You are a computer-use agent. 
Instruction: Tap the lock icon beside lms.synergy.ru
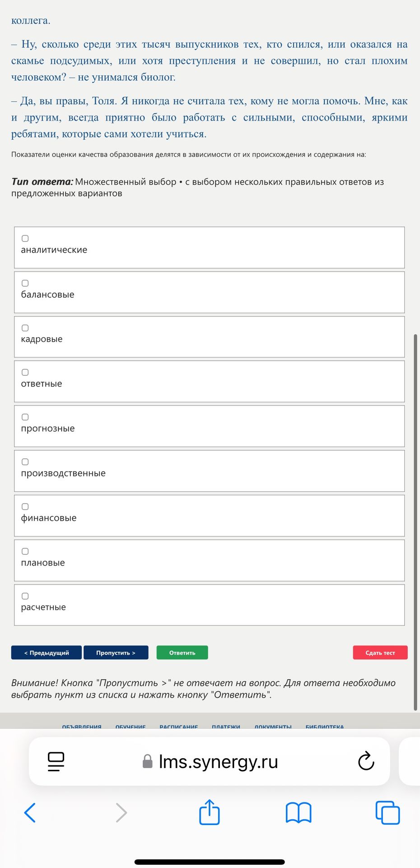tap(147, 761)
